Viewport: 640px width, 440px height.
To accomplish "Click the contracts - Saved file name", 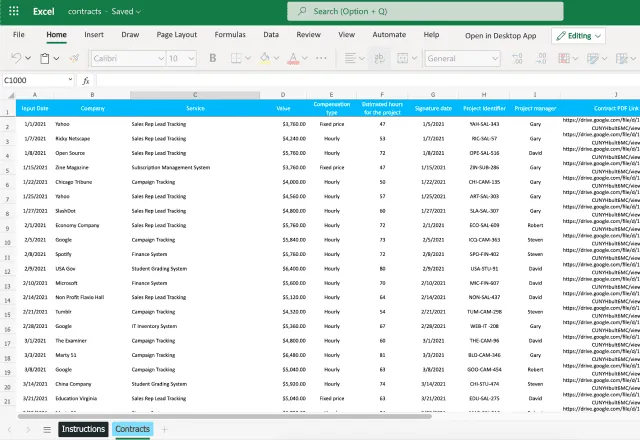I will pos(104,11).
